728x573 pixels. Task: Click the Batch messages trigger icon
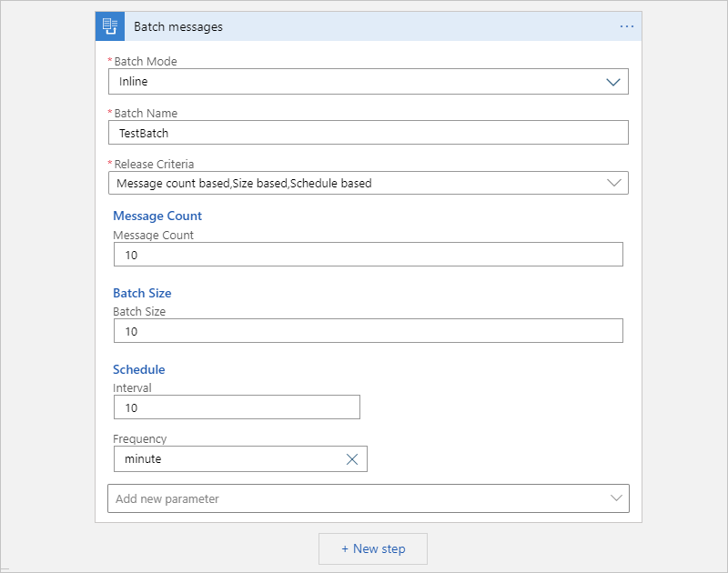point(110,26)
